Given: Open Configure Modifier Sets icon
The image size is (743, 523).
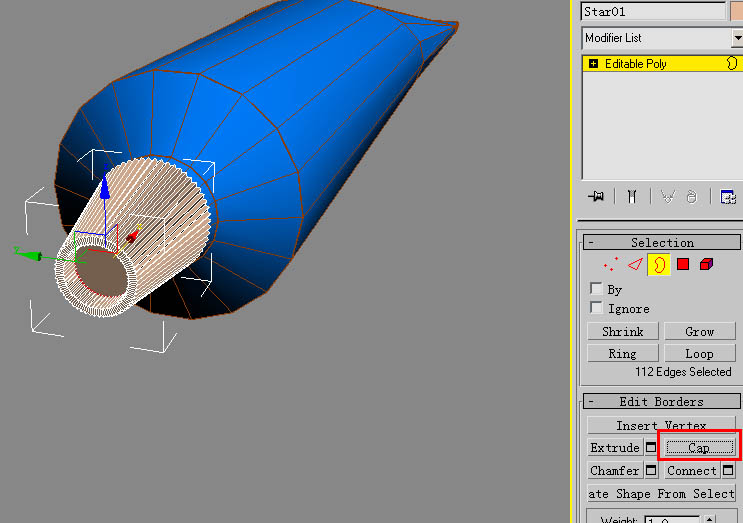Looking at the screenshot, I should click(727, 196).
